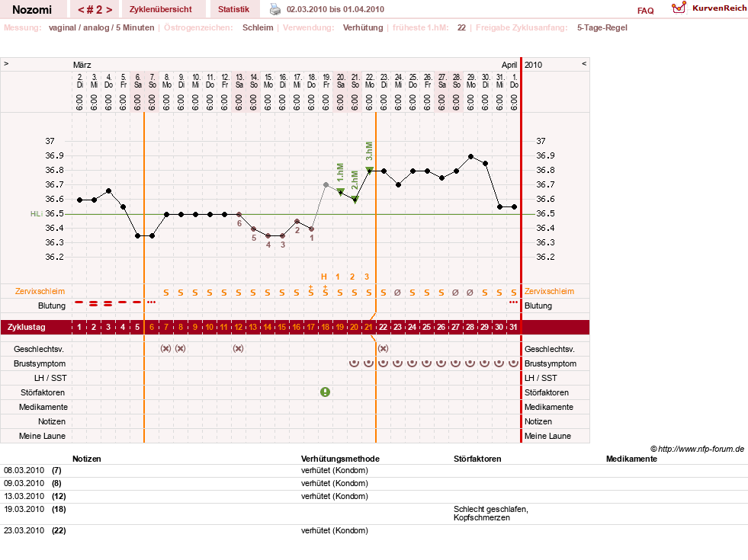Screen dimensions: 748x560
Task: Click the Zervixschleim S+ symbol on day 17
Action: coord(310,291)
